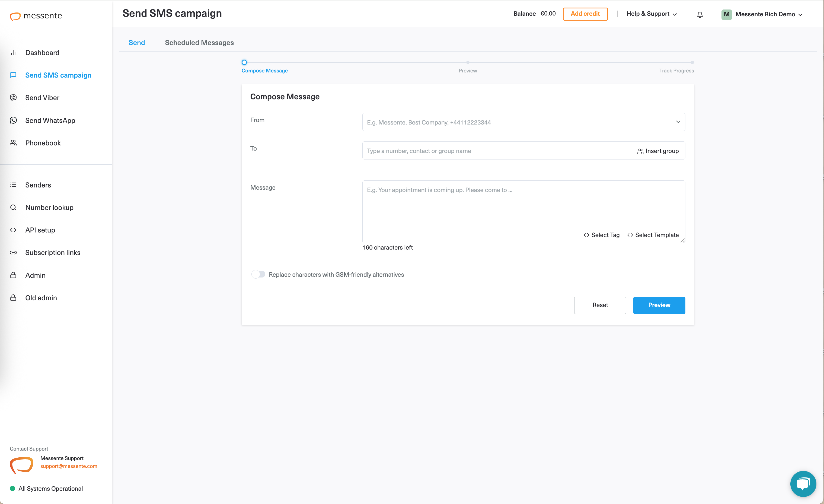Enable GSM-friendly character replacement
Viewport: 824px width, 504px height.
tap(258, 274)
